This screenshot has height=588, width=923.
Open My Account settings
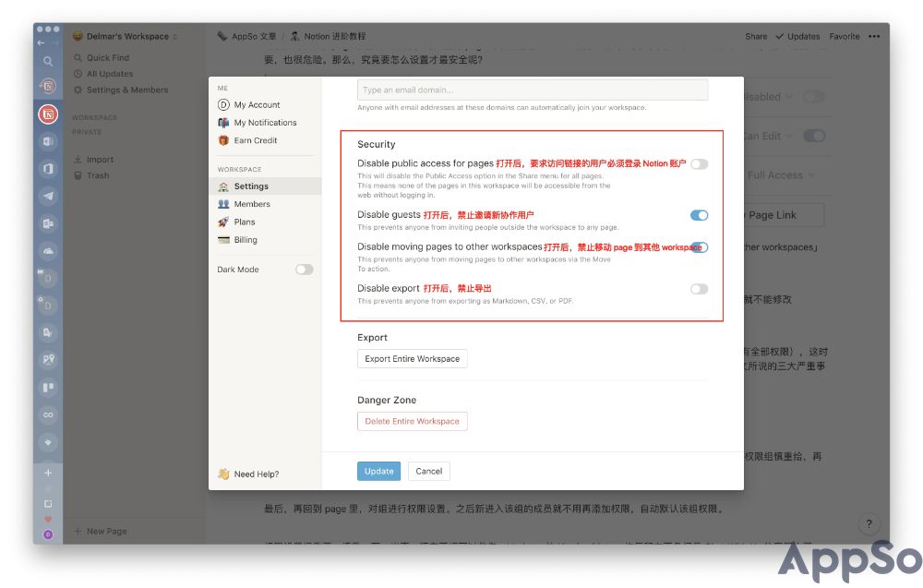pos(257,104)
